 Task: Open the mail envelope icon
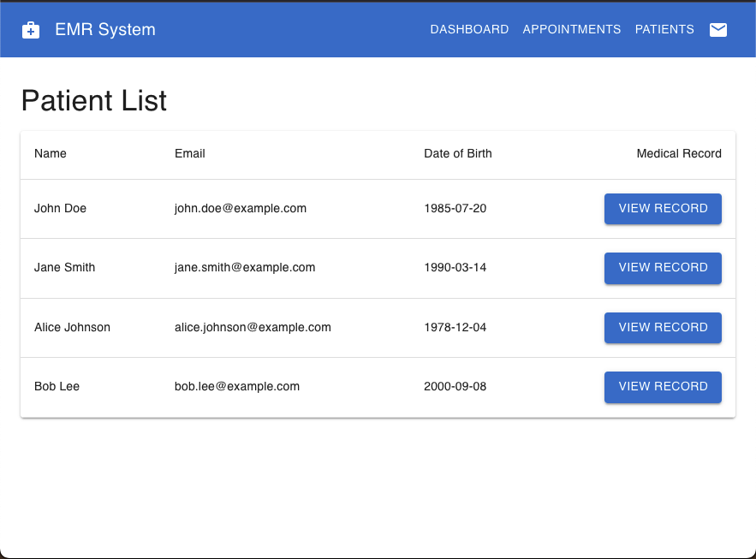coord(718,30)
